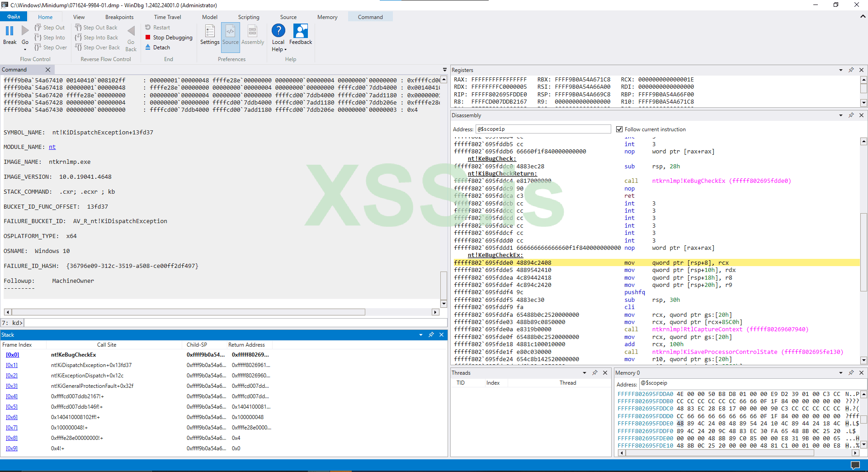Click the Feedback icon
This screenshot has width=868, height=472.
pos(301,31)
